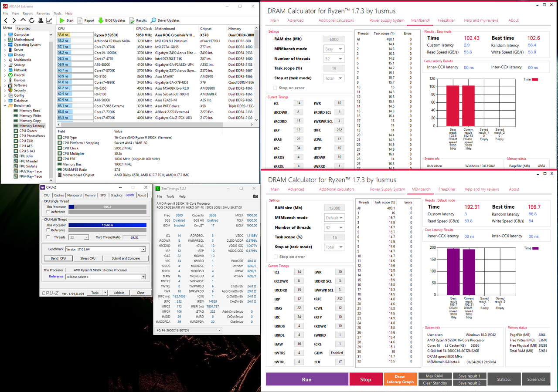
Task: Open CPU Queen benchmark in AIDA64
Action: tap(28, 131)
